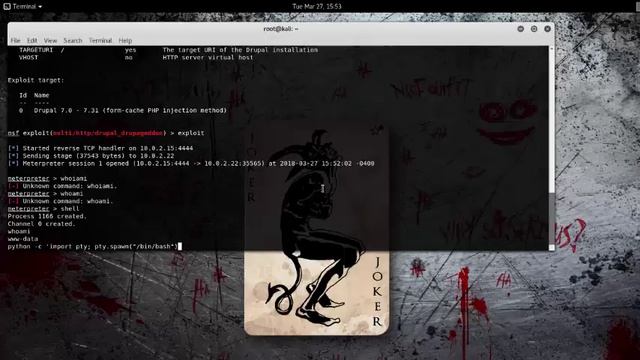Open the Edit menu

32,40
